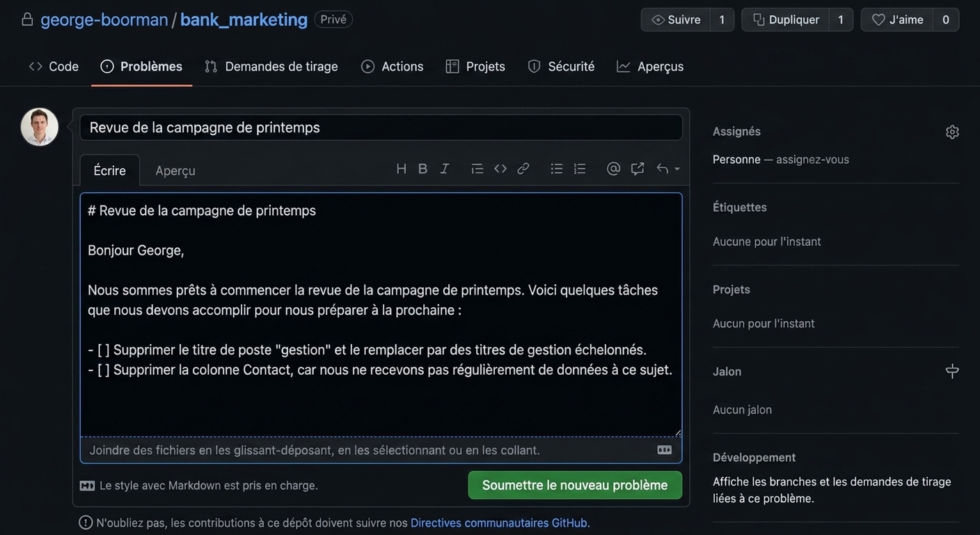Click the fork count next to Dupliquer
This screenshot has width=980, height=535.
[x=841, y=20]
